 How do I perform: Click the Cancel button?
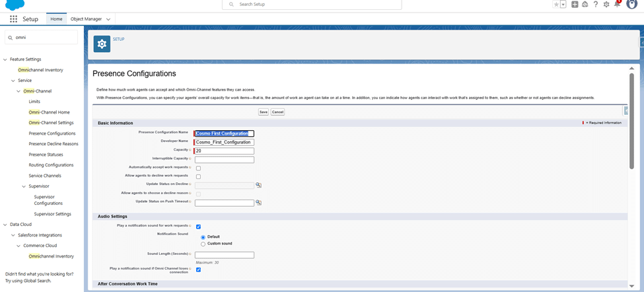coord(277,112)
